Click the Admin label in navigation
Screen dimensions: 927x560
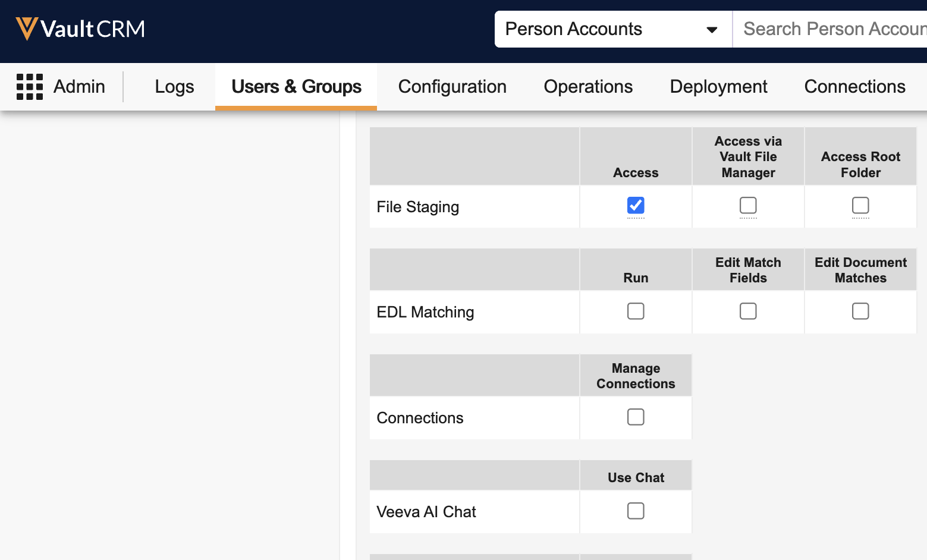pyautogui.click(x=79, y=87)
